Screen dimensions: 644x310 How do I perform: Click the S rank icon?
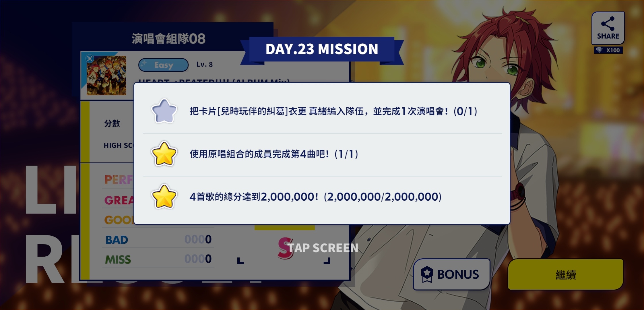click(x=285, y=248)
